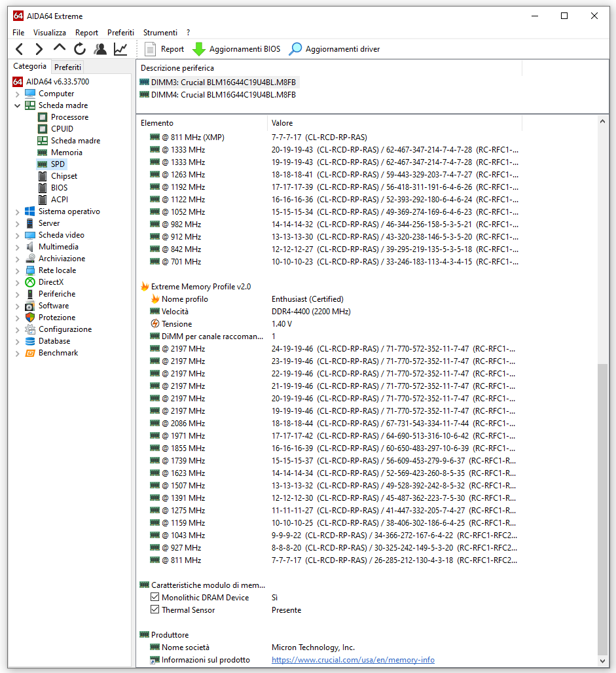
Task: Open the File menu
Action: tap(18, 33)
